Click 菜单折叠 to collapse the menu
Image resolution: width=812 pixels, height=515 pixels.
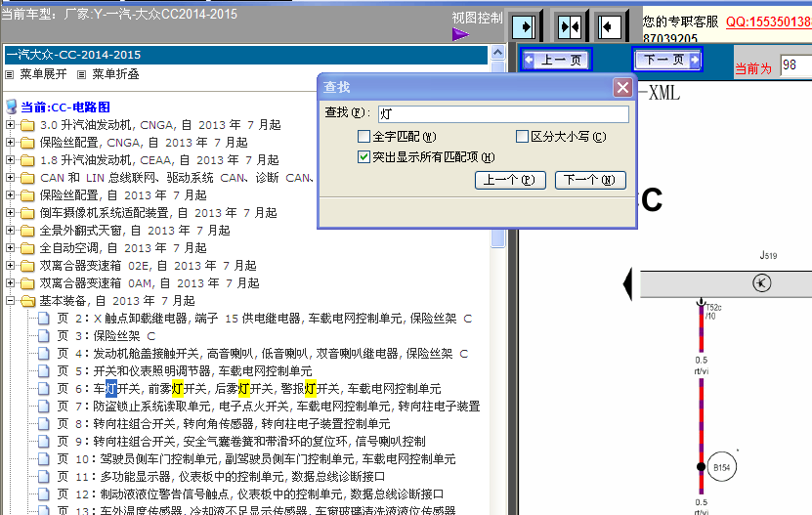tap(115, 74)
